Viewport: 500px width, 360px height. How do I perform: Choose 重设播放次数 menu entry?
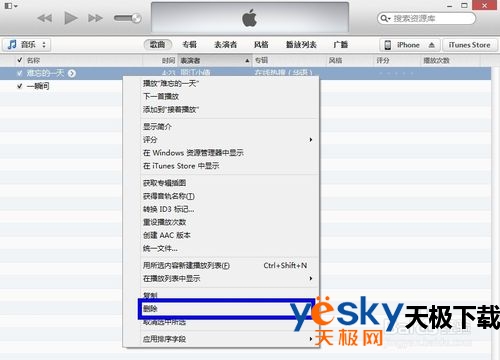(221, 222)
